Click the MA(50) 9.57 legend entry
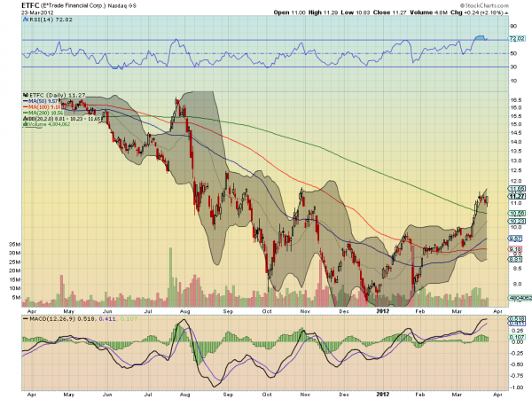 coord(43,101)
